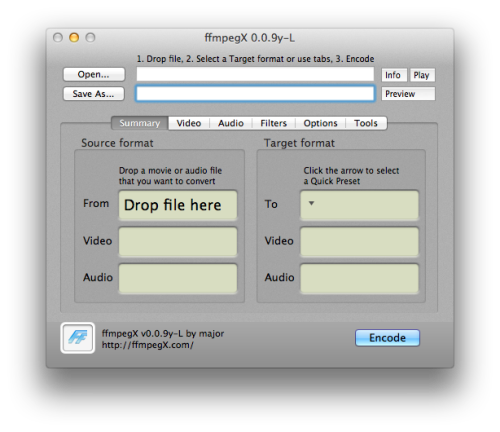Click the source Video info box
Image resolution: width=500 pixels, height=432 pixels.
point(178,242)
